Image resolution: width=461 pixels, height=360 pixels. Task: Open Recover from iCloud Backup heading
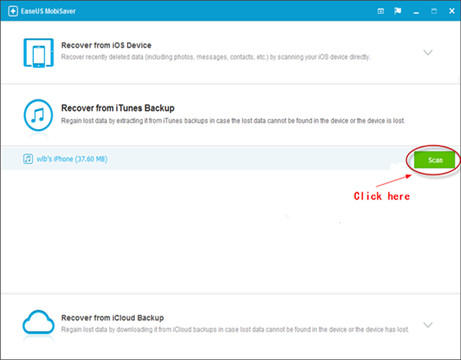112,318
